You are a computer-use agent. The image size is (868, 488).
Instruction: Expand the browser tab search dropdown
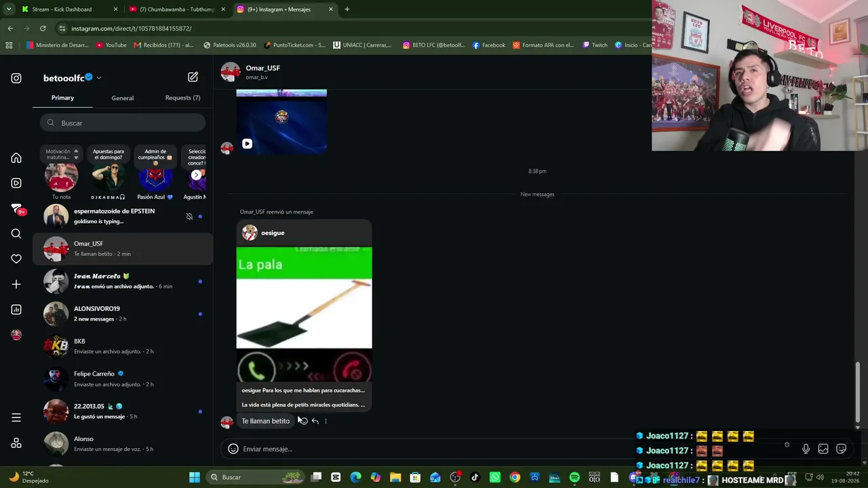(9, 9)
